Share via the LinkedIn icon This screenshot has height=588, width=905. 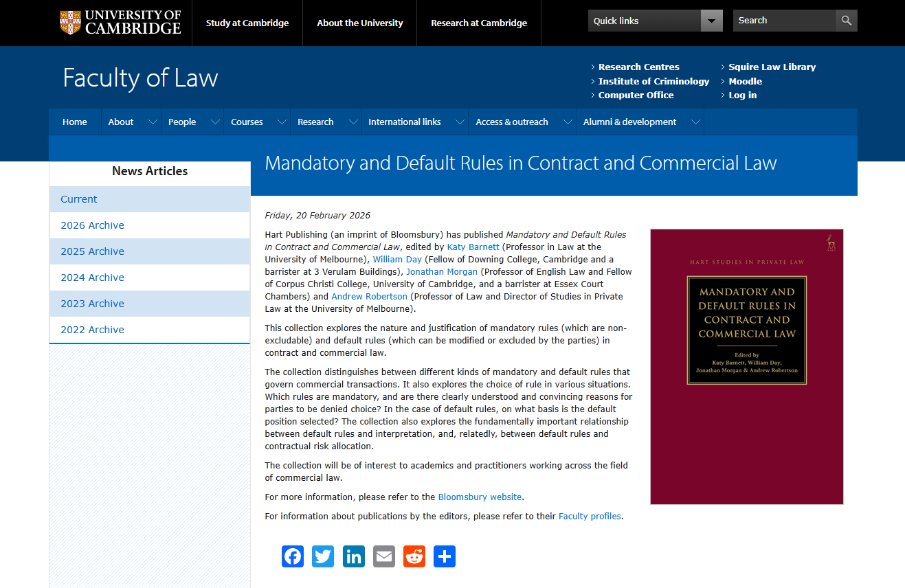353,556
